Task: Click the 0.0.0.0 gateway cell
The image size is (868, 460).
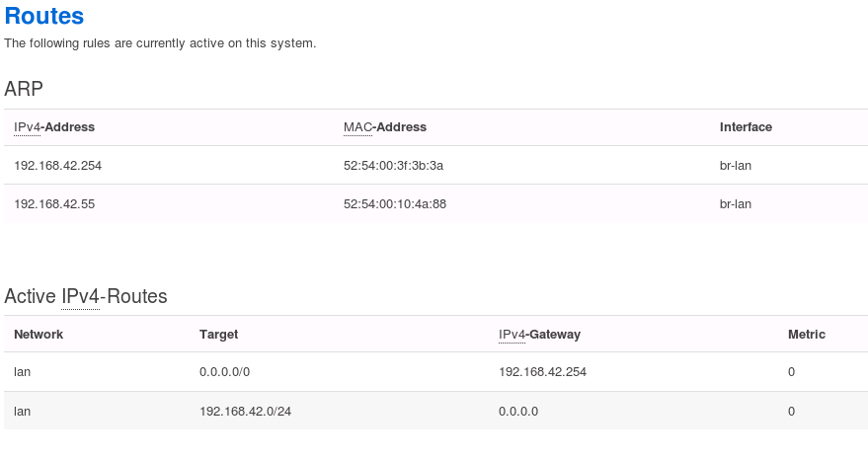Action: tap(518, 411)
